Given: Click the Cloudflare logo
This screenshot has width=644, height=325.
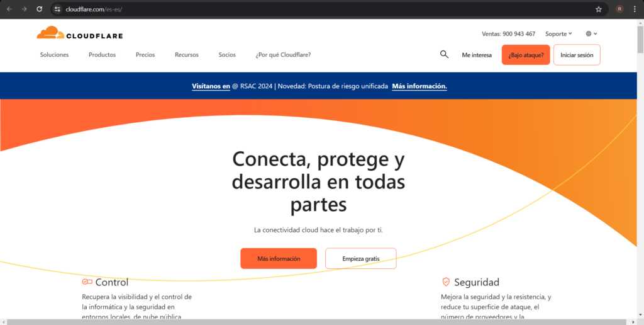Looking at the screenshot, I should [x=80, y=33].
